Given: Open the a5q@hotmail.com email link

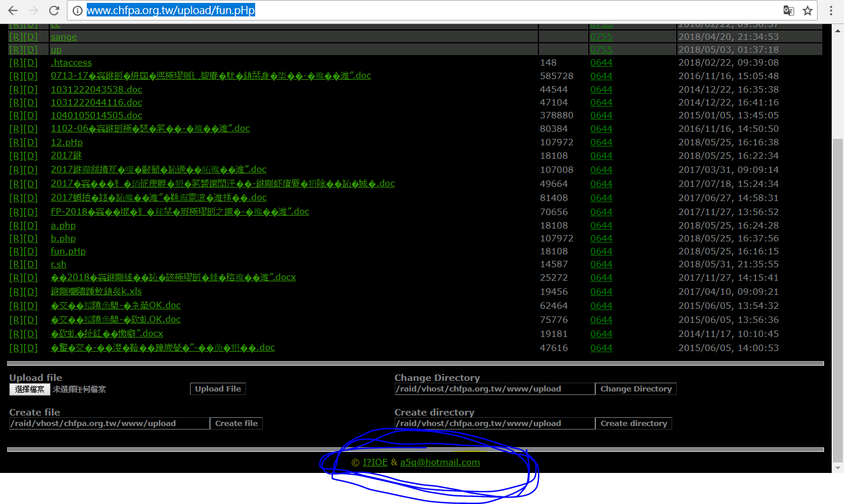Looking at the screenshot, I should pyautogui.click(x=440, y=462).
